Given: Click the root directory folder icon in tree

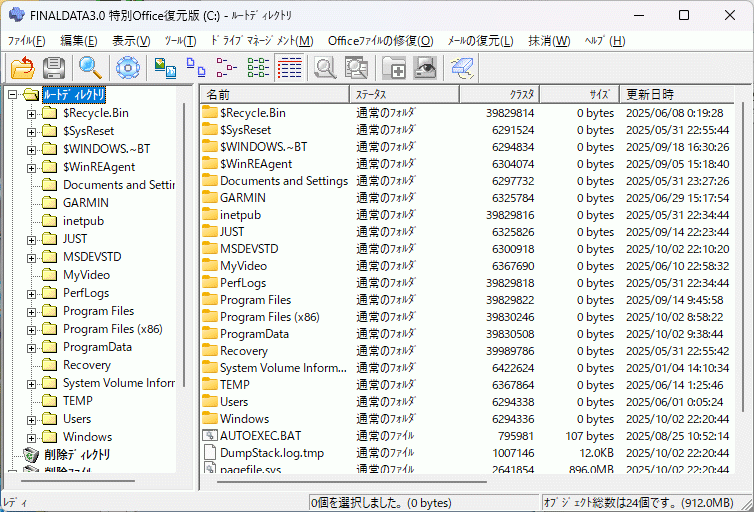Looking at the screenshot, I should coord(31,95).
